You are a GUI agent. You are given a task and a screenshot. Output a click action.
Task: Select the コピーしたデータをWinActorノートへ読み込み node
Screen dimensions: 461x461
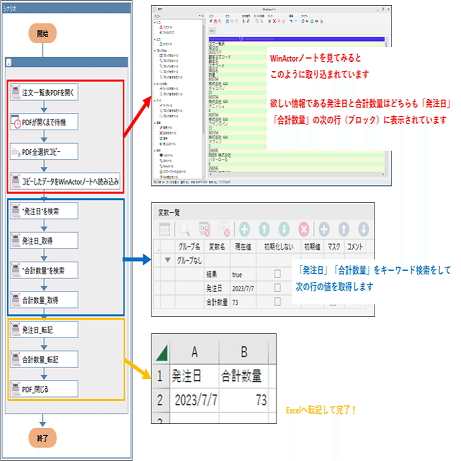tap(65, 182)
